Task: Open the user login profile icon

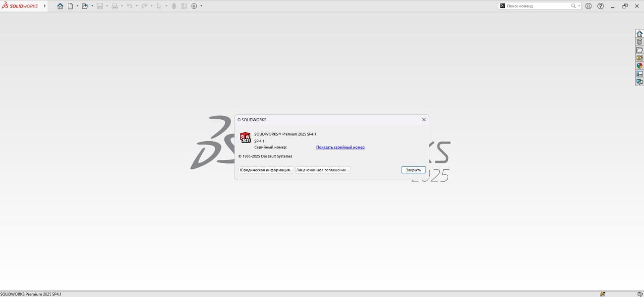Action: pos(588,6)
